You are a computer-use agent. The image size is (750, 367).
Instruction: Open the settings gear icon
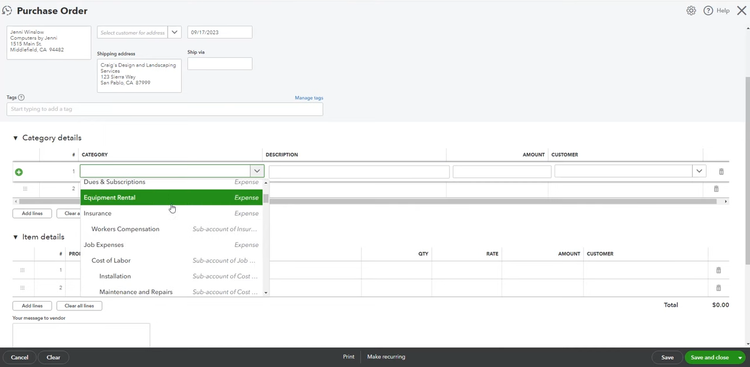(x=691, y=11)
